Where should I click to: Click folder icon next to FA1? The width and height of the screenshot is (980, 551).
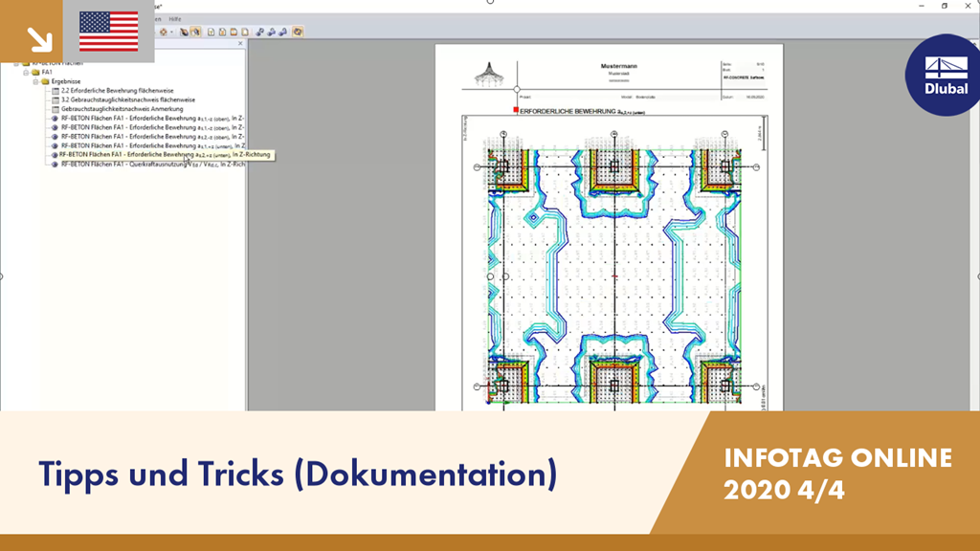pos(35,73)
